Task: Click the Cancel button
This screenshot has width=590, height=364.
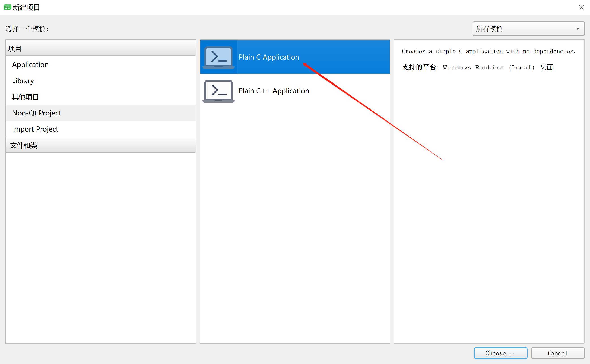Action: pos(558,353)
